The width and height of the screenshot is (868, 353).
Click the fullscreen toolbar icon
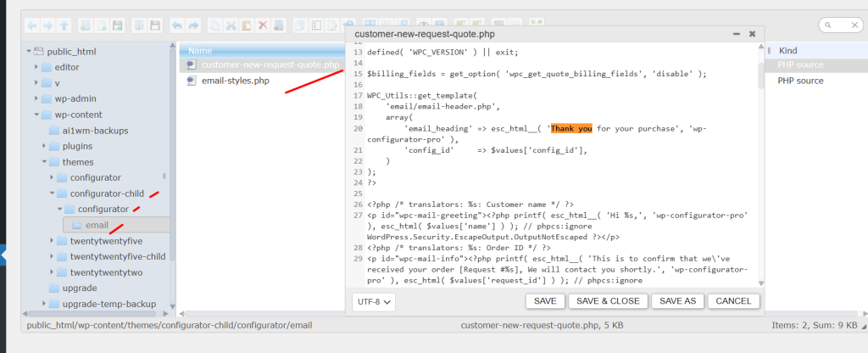[537, 22]
